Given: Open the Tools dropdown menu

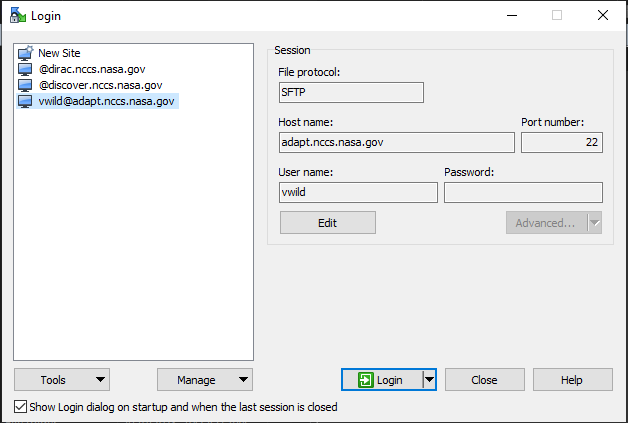Looking at the screenshot, I should 62,380.
